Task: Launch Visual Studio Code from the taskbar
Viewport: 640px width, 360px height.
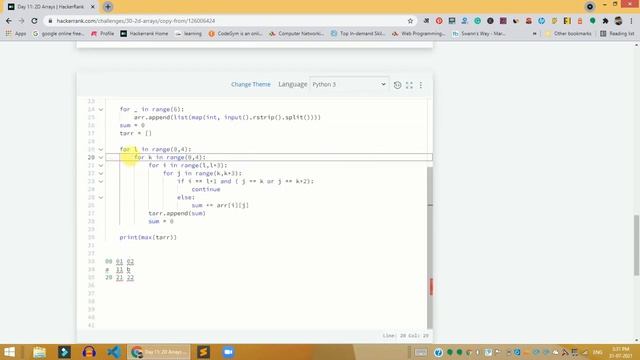Action: tap(113, 352)
